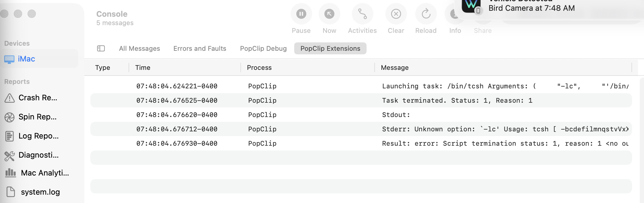Screen dimensions: 644x203
Task: Jump to Now in the log
Action: point(329,14)
